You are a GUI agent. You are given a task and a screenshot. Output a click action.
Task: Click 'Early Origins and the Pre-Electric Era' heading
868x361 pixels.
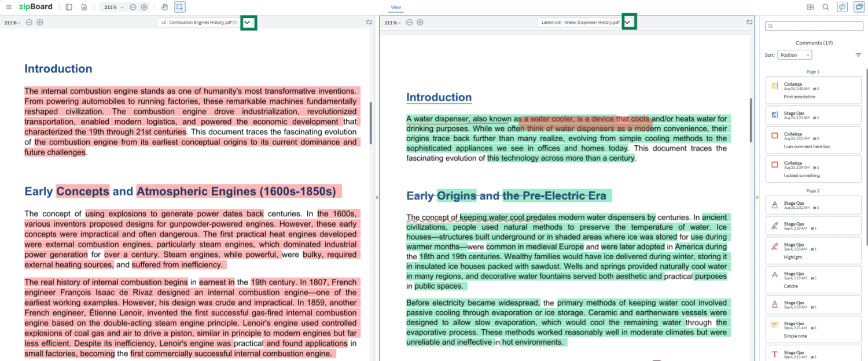(509, 196)
